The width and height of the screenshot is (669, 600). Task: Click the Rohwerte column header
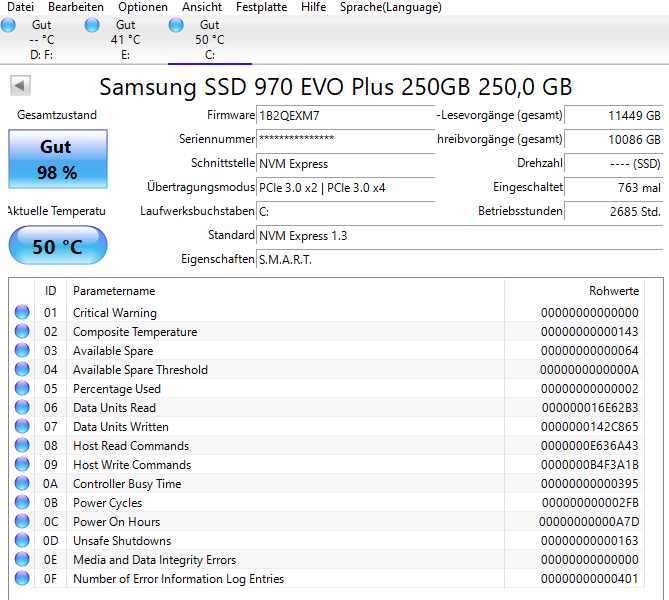click(x=574, y=291)
